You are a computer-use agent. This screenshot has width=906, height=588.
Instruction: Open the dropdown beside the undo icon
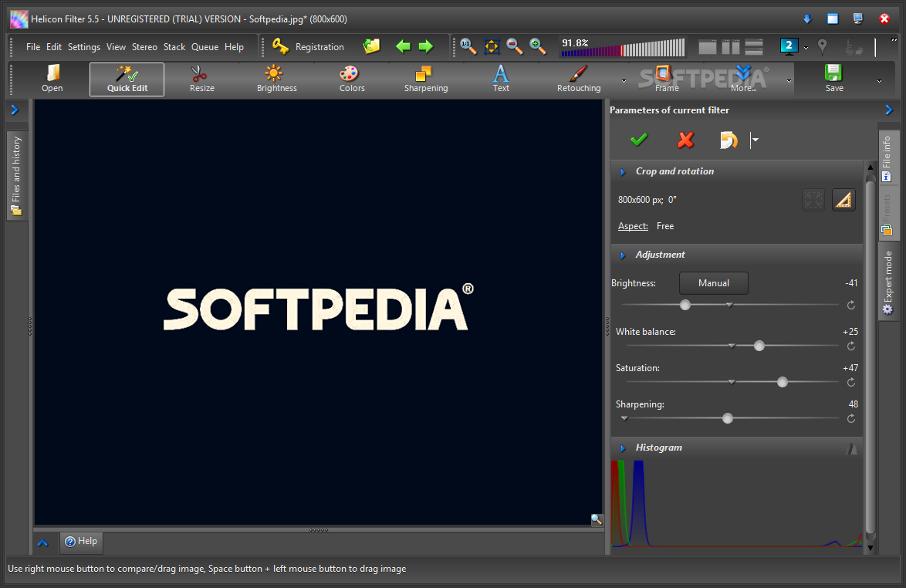click(x=756, y=140)
